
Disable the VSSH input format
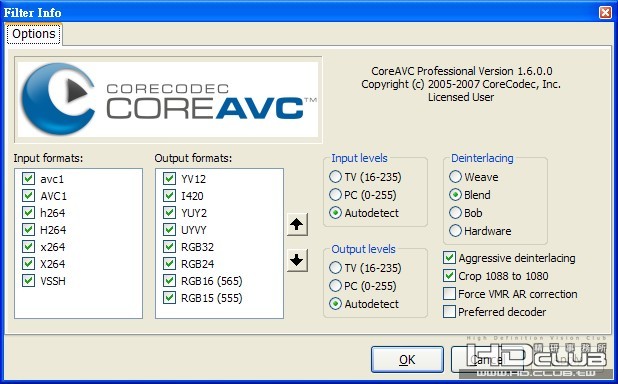[x=28, y=281]
